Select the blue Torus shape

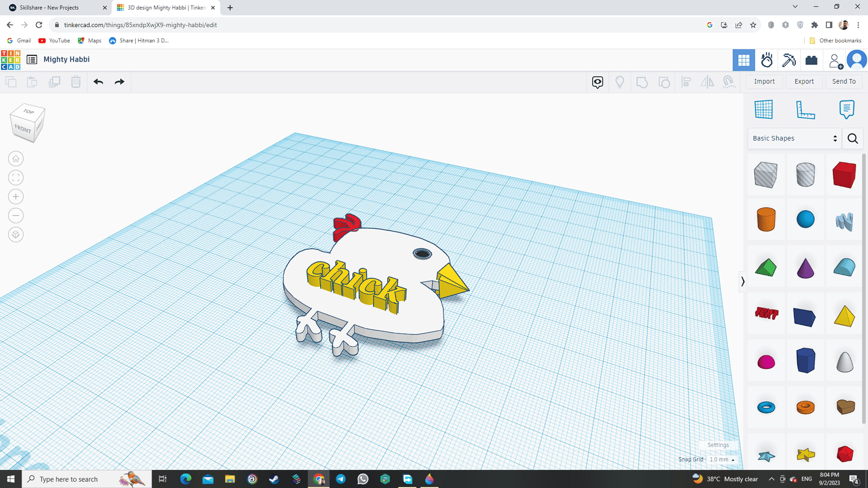coord(766,407)
